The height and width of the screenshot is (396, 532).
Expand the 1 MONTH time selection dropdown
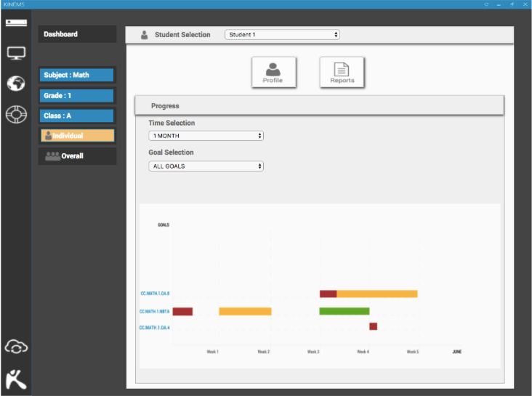206,136
